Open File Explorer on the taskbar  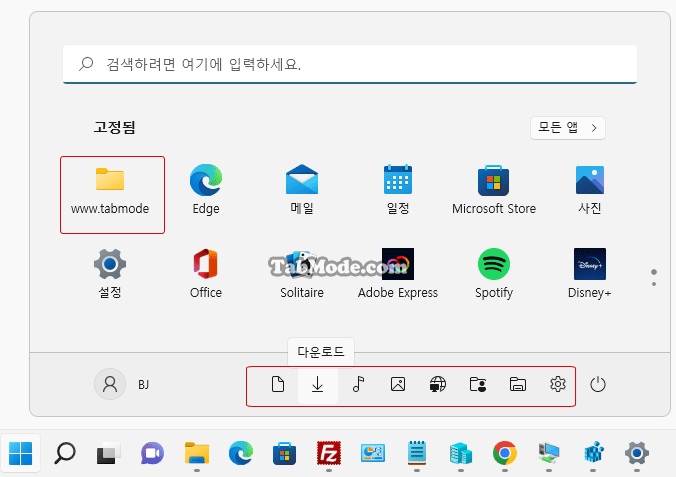point(197,453)
